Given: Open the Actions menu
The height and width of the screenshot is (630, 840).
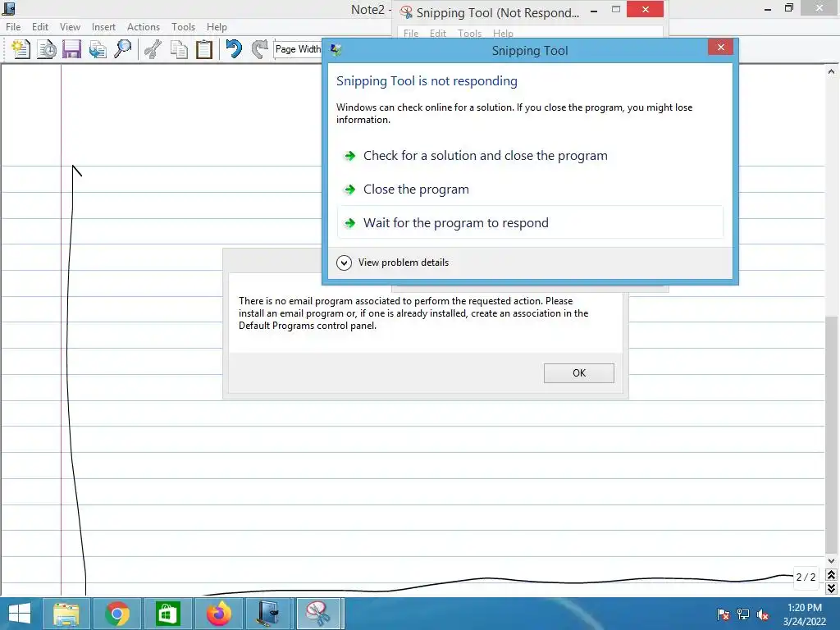Looking at the screenshot, I should click(143, 27).
